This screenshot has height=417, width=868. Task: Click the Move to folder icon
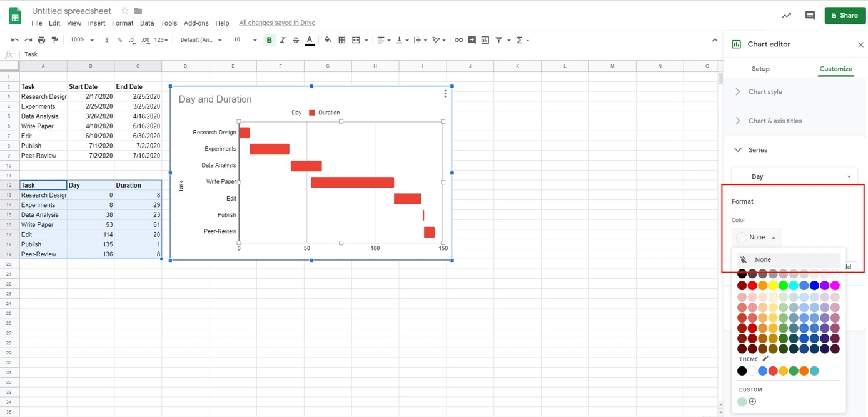click(138, 11)
